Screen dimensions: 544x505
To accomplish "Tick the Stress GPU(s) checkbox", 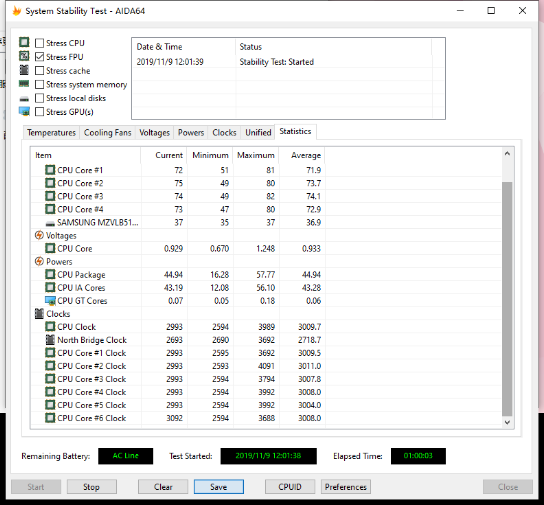I will tap(40, 112).
